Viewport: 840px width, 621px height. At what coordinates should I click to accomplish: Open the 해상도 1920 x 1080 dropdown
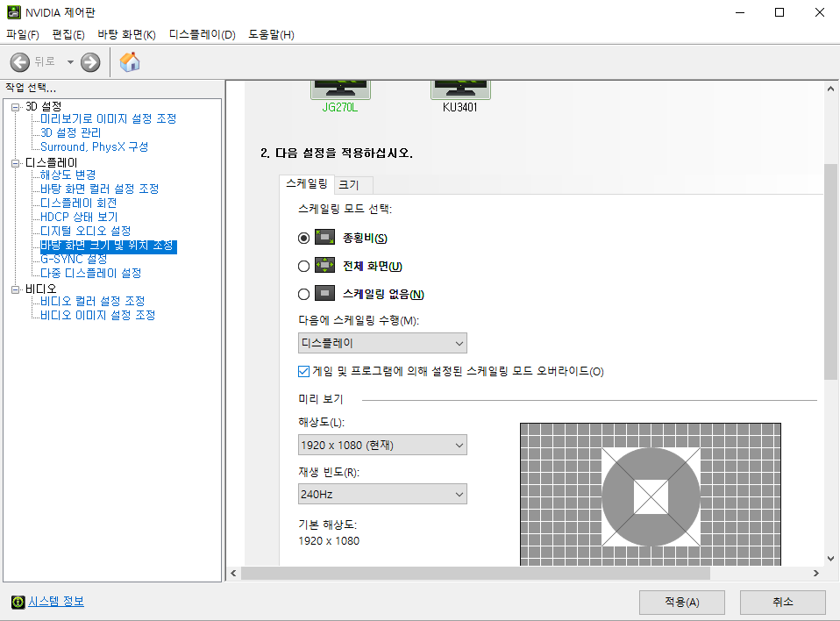click(x=382, y=445)
